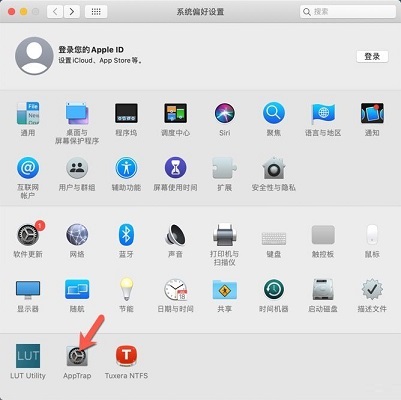The width and height of the screenshot is (401, 400).
Task: Open 网络 (Network) preferences
Action: point(77,235)
